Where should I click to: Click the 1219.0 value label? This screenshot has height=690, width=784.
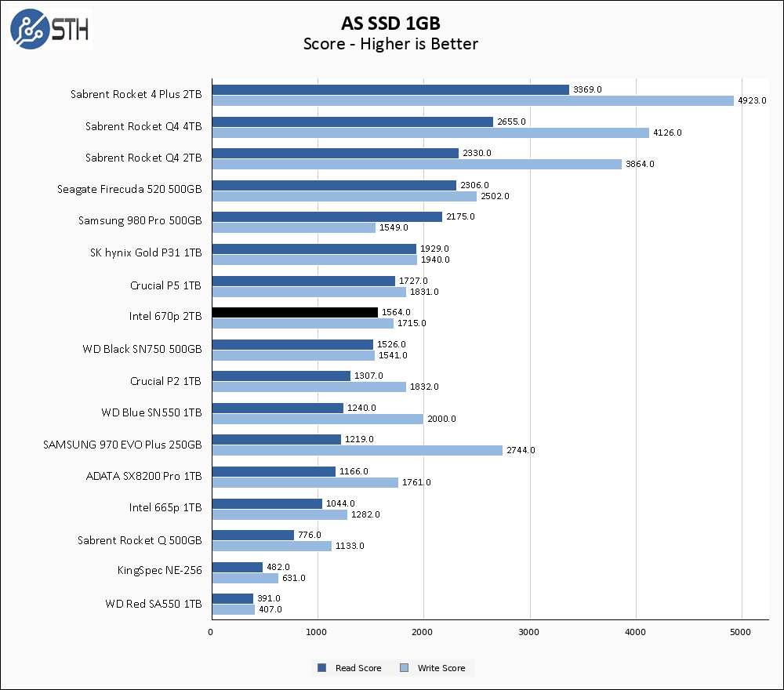[359, 440]
